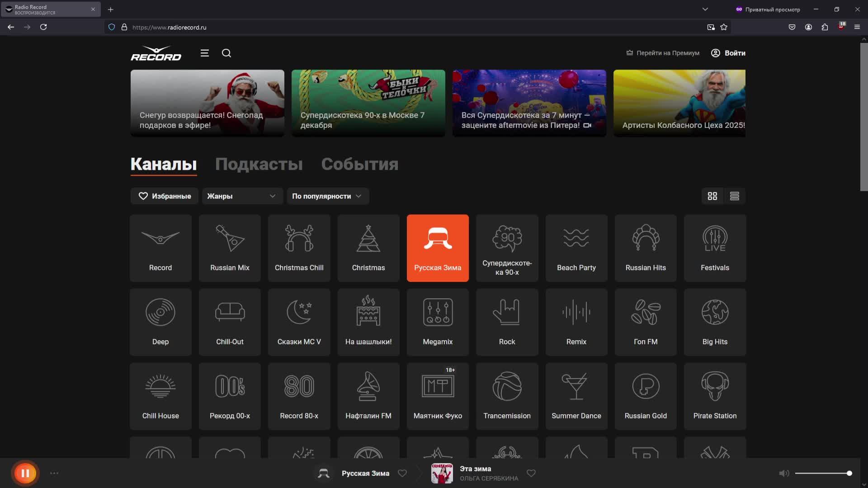Expand the Жанры (Genres) dropdown
Screen dimensions: 868x488
tap(241, 196)
